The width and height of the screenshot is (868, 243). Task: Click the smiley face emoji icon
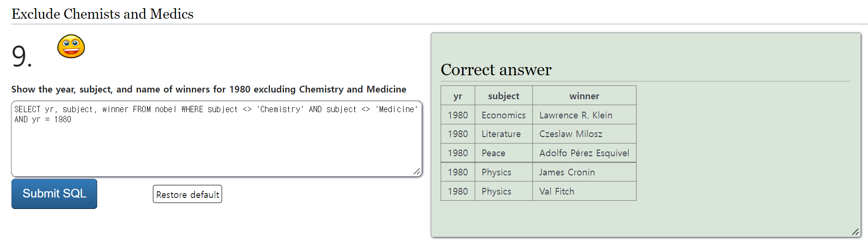click(71, 46)
